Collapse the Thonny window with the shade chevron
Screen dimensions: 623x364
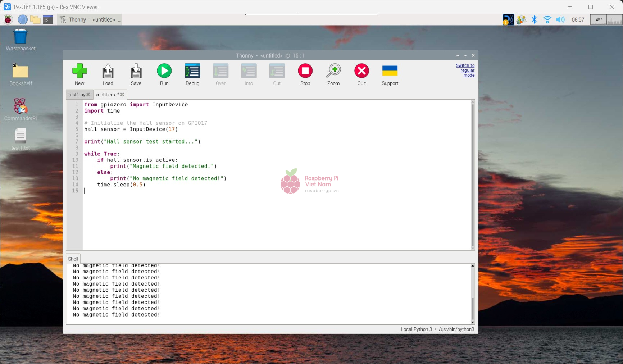coord(458,55)
